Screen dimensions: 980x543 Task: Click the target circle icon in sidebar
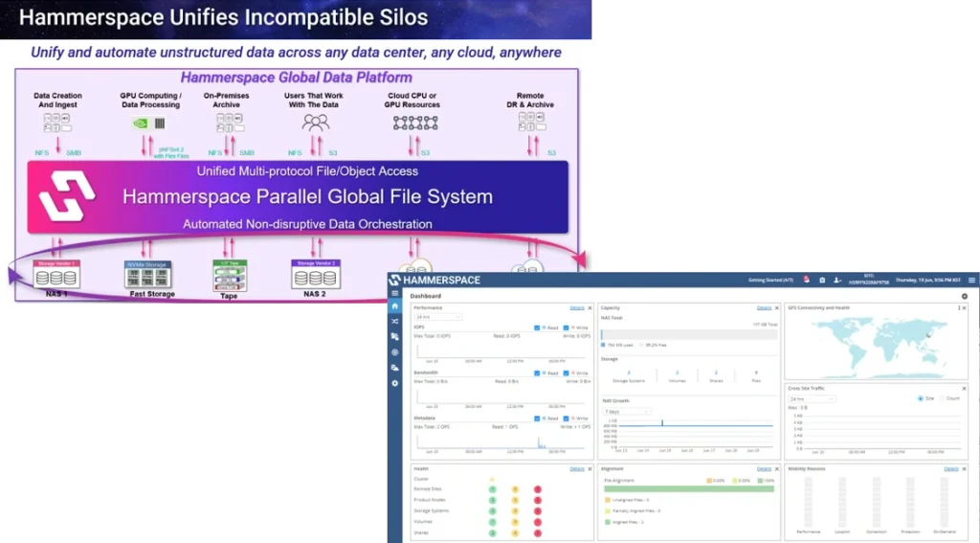point(394,352)
